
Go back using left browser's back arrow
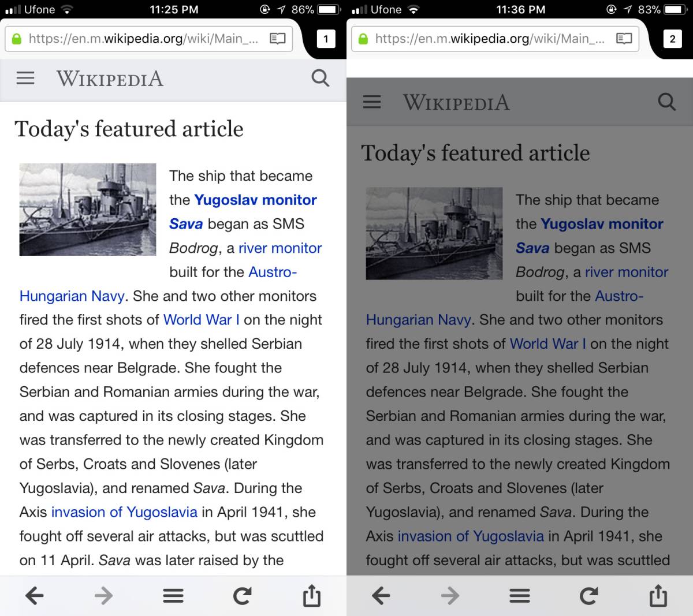click(x=35, y=595)
